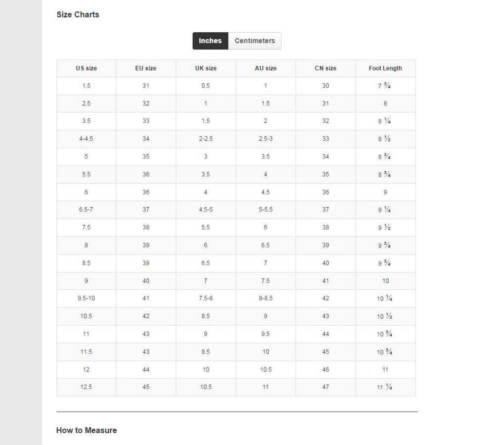Click the How to Measure heading
The image size is (504, 445).
(x=86, y=430)
